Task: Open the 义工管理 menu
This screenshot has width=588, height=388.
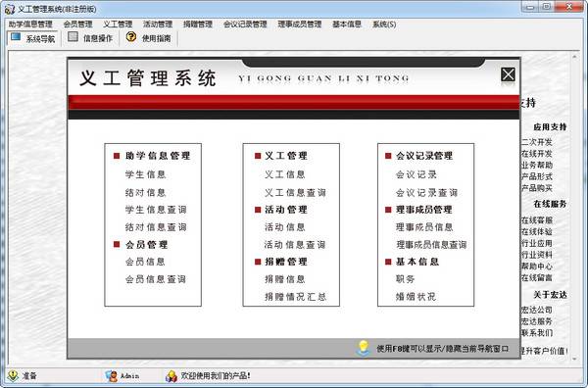Action: point(118,24)
